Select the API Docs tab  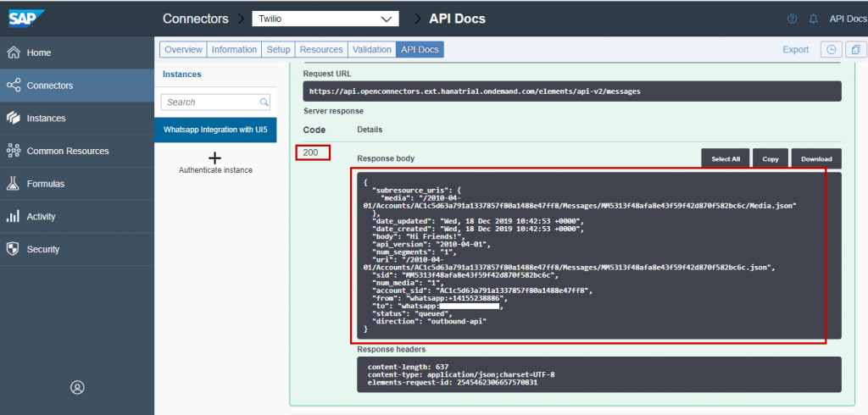pyautogui.click(x=420, y=49)
